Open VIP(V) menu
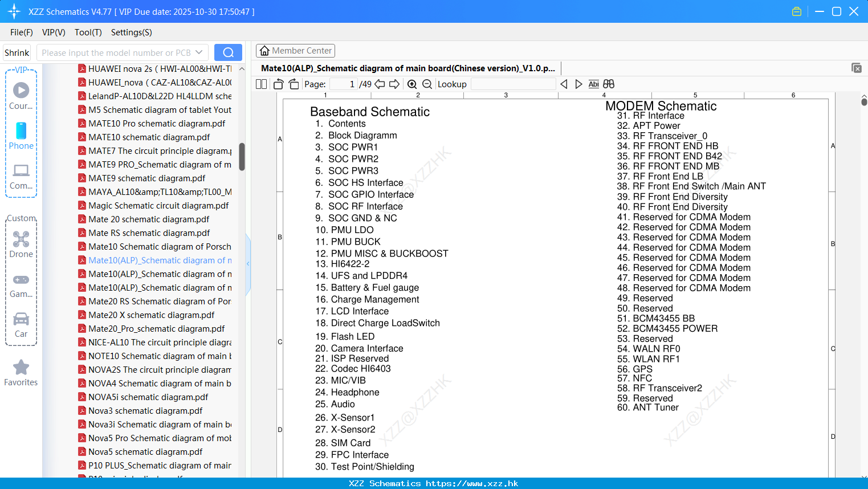868x489 pixels. point(54,32)
